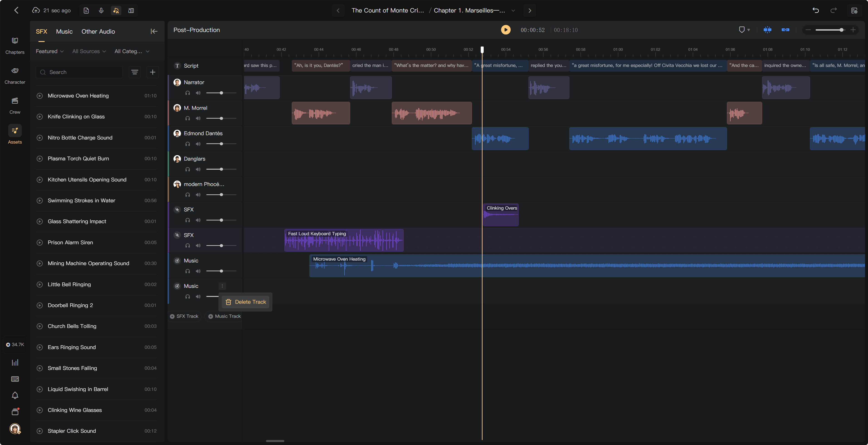Add a new asset with the plus icon

pyautogui.click(x=153, y=72)
